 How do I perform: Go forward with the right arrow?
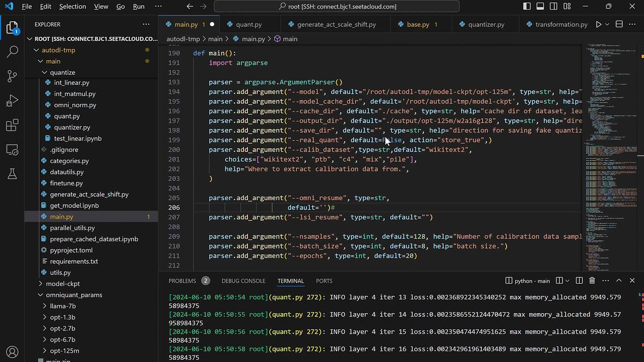pos(203,6)
